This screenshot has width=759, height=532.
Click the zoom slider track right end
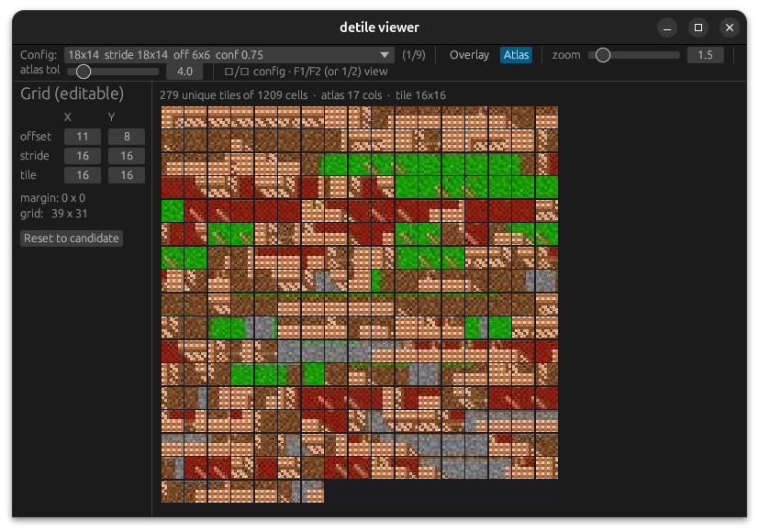[x=676, y=55]
